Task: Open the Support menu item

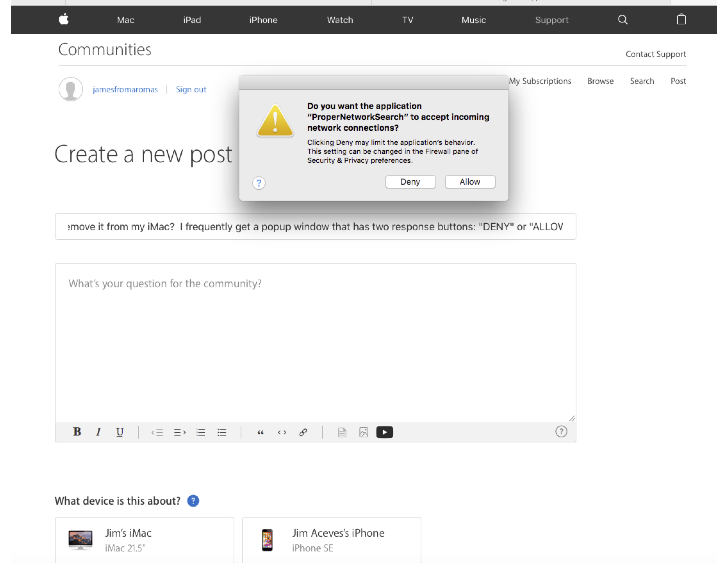Action: tap(552, 20)
